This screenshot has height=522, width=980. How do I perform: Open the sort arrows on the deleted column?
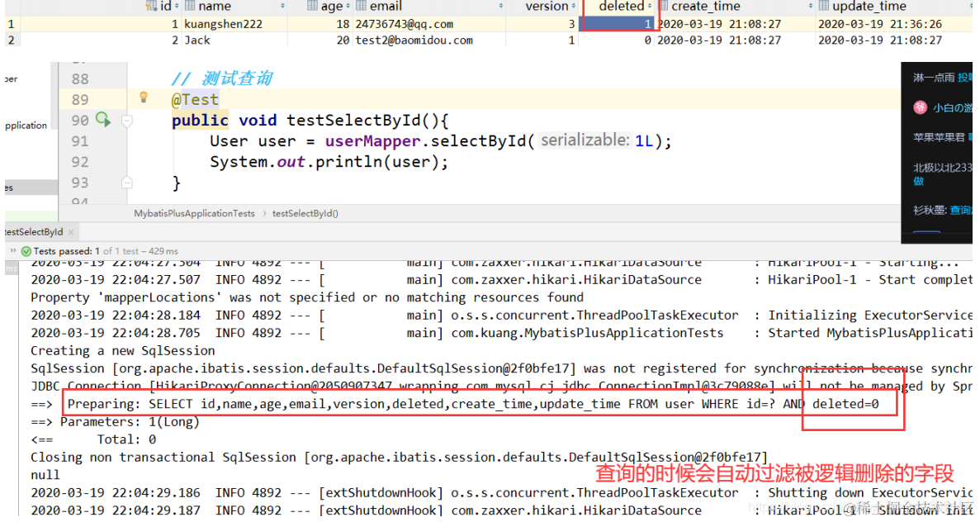(x=650, y=7)
